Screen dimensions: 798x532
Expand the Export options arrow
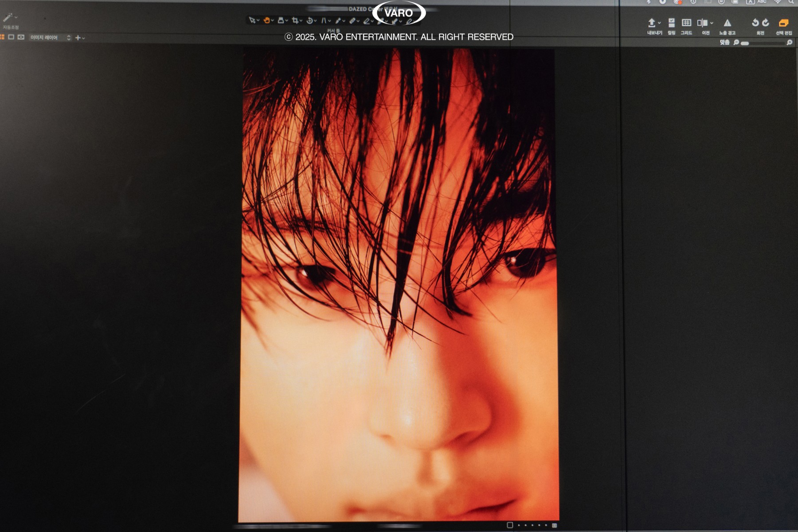660,23
